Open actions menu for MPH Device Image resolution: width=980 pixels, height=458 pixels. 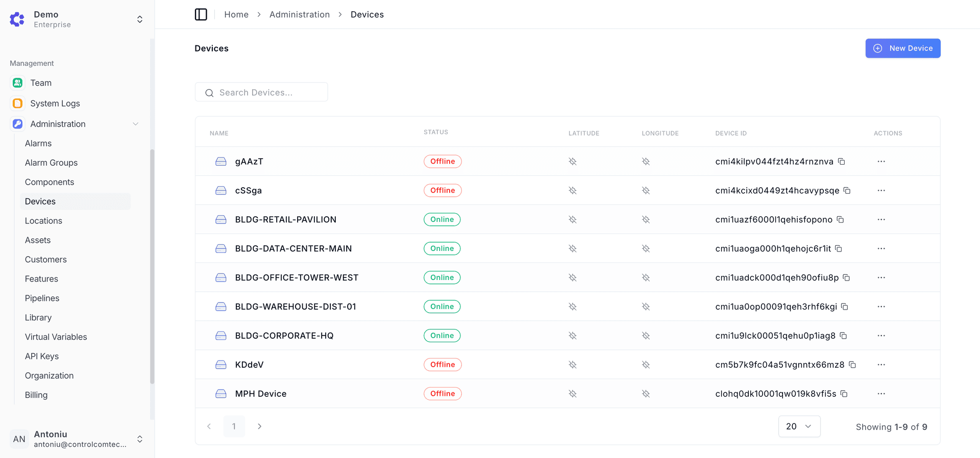coord(881,394)
